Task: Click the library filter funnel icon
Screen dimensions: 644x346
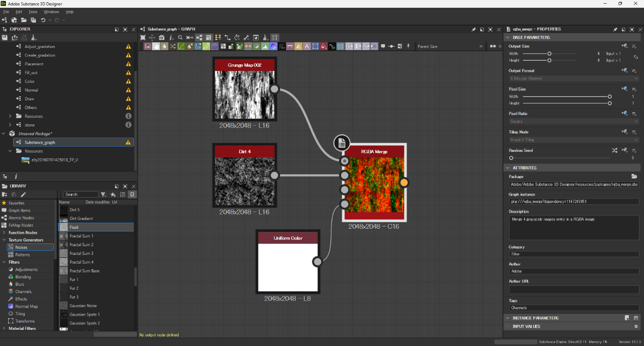Action: [103, 195]
